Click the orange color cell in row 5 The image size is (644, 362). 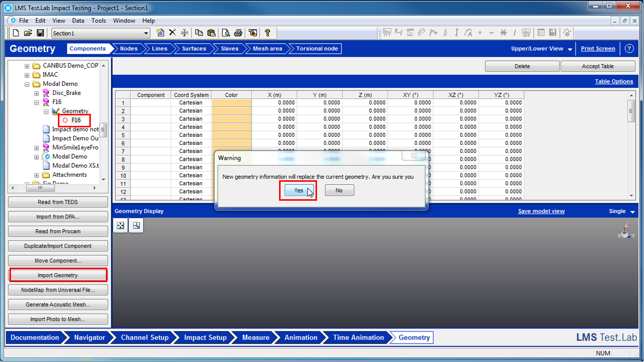[232, 135]
